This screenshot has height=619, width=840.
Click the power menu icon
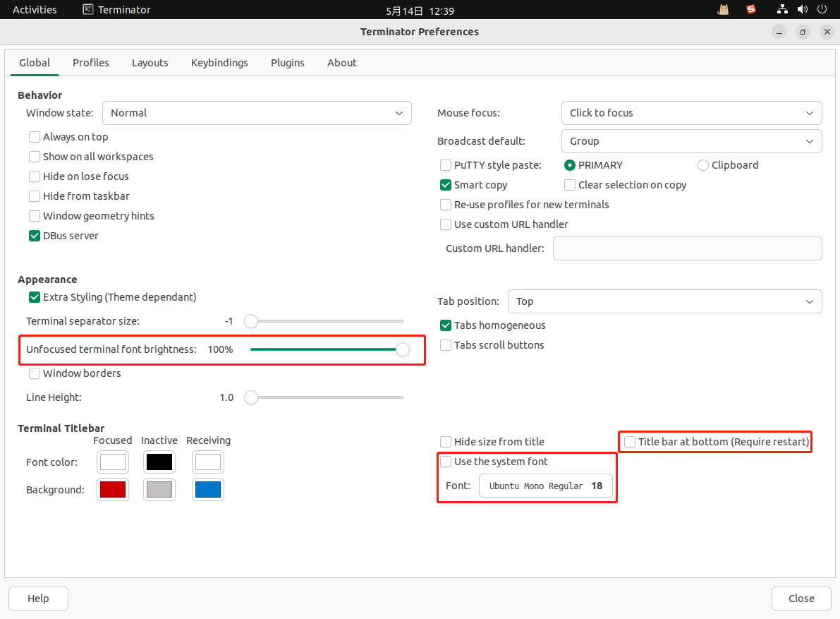coord(822,9)
